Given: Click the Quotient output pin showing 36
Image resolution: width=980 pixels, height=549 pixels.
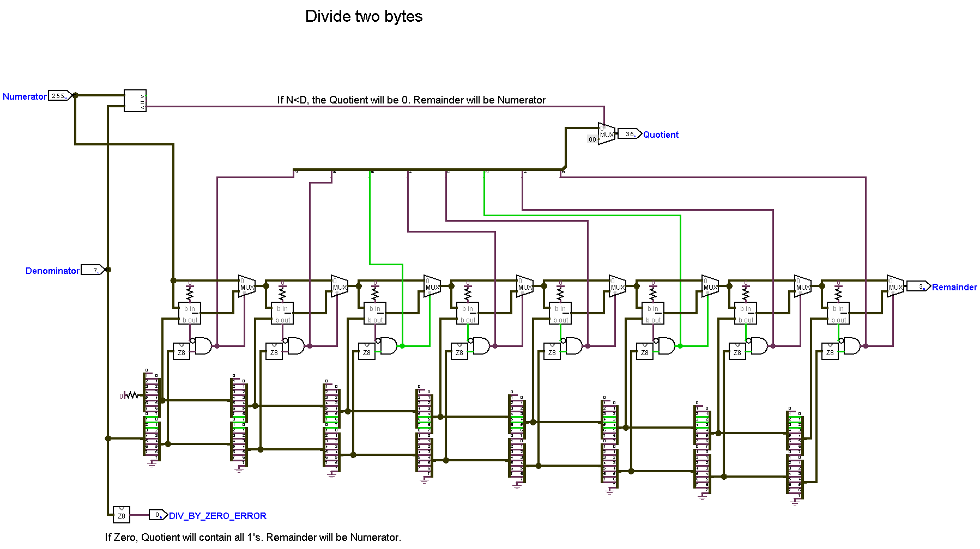Looking at the screenshot, I should pyautogui.click(x=630, y=133).
